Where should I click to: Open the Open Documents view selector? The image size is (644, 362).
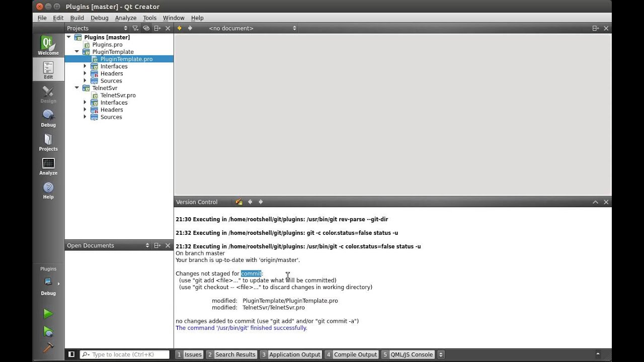coord(108,245)
